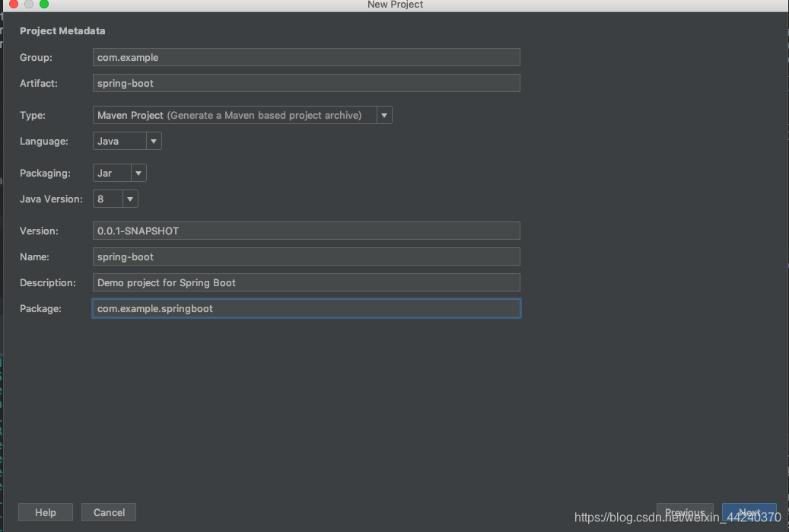Click the Description input field
Viewport: 789px width, 532px height.
pos(306,282)
